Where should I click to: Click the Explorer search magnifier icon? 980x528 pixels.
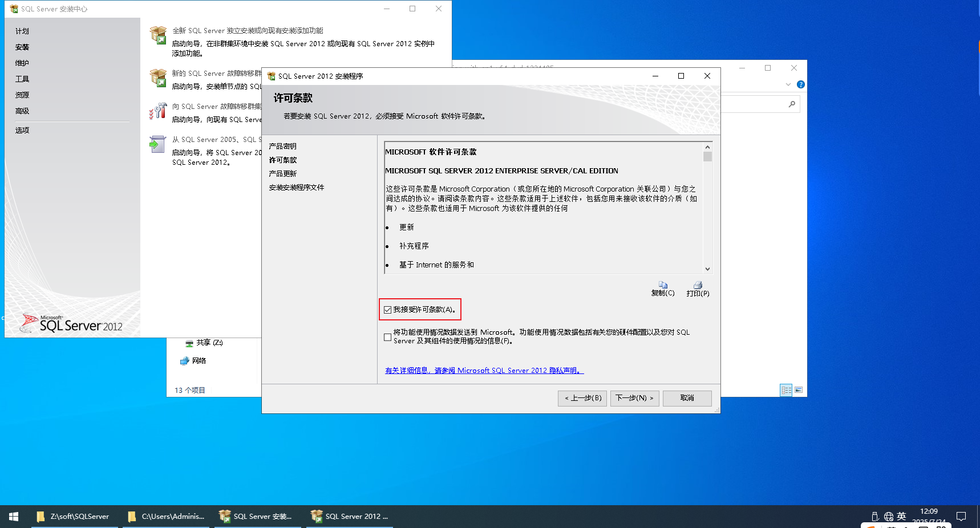coord(792,104)
